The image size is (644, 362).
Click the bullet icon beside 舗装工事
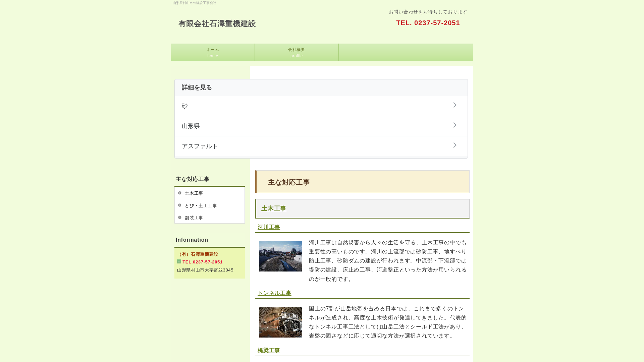tap(180, 217)
